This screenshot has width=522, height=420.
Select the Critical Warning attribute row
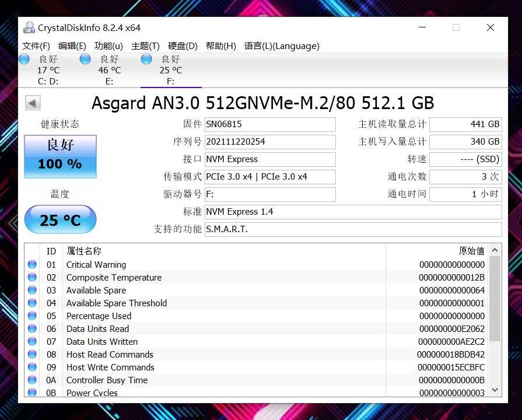[257, 264]
